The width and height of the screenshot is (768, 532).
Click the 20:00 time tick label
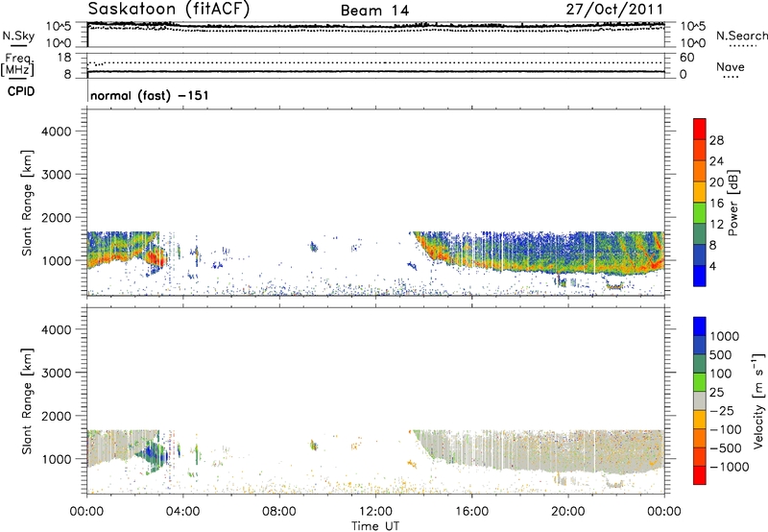567,512
